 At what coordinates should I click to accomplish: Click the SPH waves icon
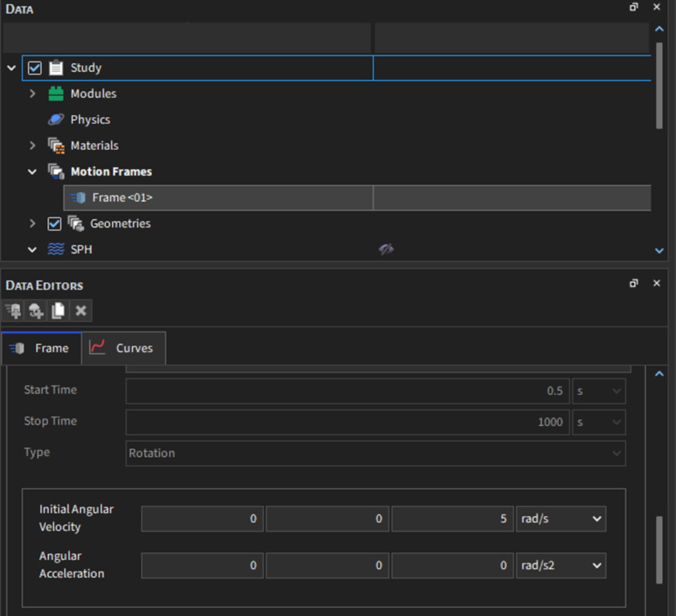click(56, 250)
